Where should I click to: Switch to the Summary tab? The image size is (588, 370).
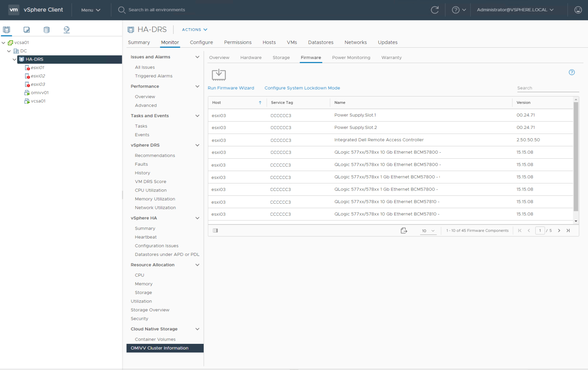point(139,42)
